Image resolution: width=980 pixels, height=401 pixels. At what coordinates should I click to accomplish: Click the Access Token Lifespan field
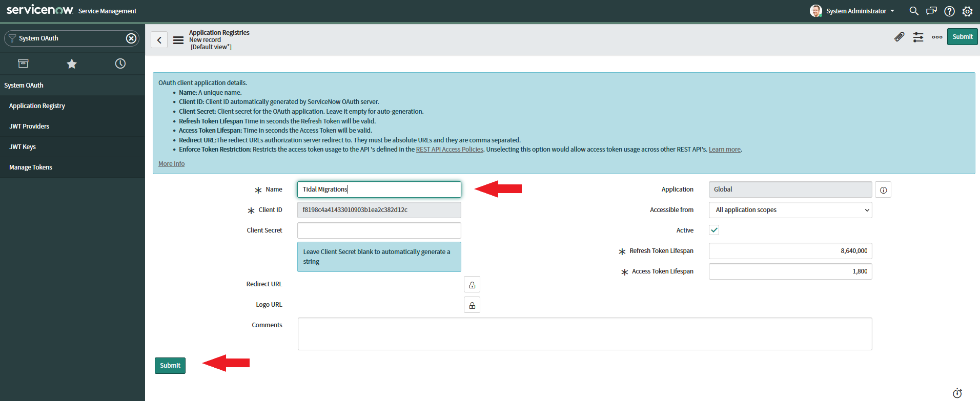point(790,271)
